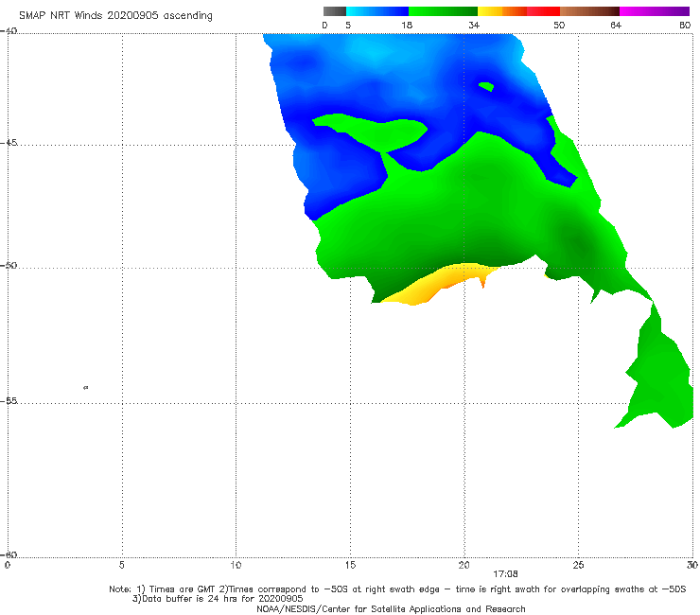This screenshot has width=700, height=615.
Task: Click the title 'SMAP NRT Winds 20200905 ascending'
Action: click(x=115, y=16)
